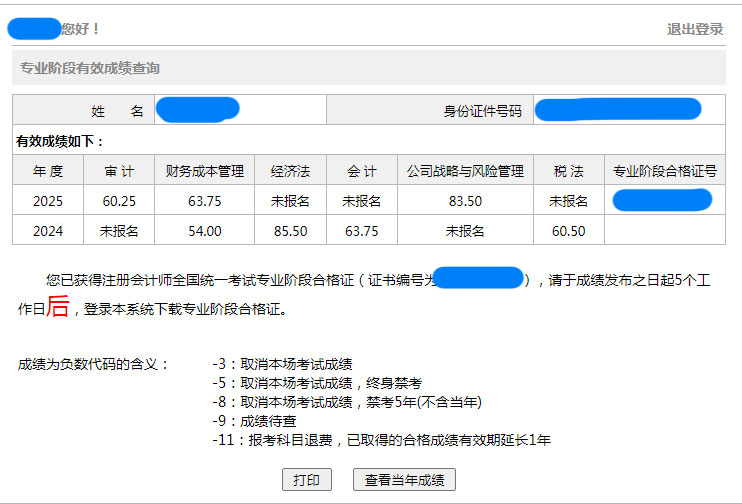Open 查看当年成绩 current year scores
This screenshot has width=742, height=504.
(404, 479)
